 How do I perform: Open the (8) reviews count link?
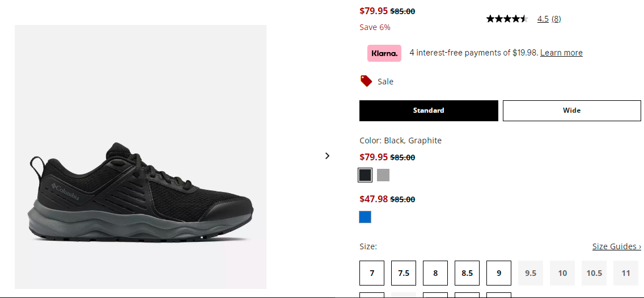[x=556, y=19]
